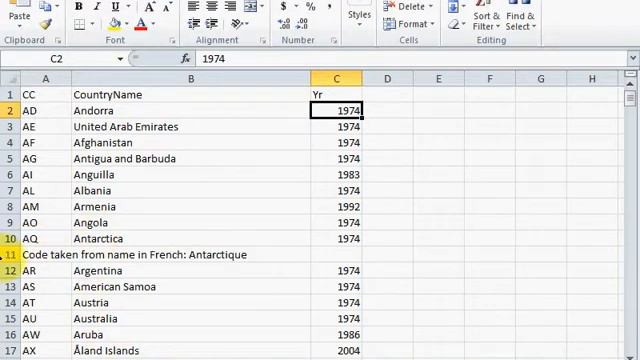Select column A header

pos(46,79)
